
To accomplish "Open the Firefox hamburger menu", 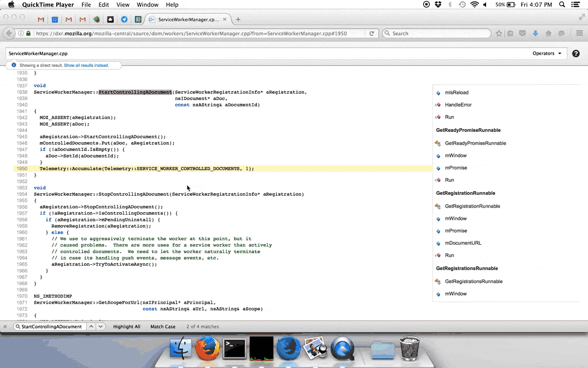I will point(579,33).
